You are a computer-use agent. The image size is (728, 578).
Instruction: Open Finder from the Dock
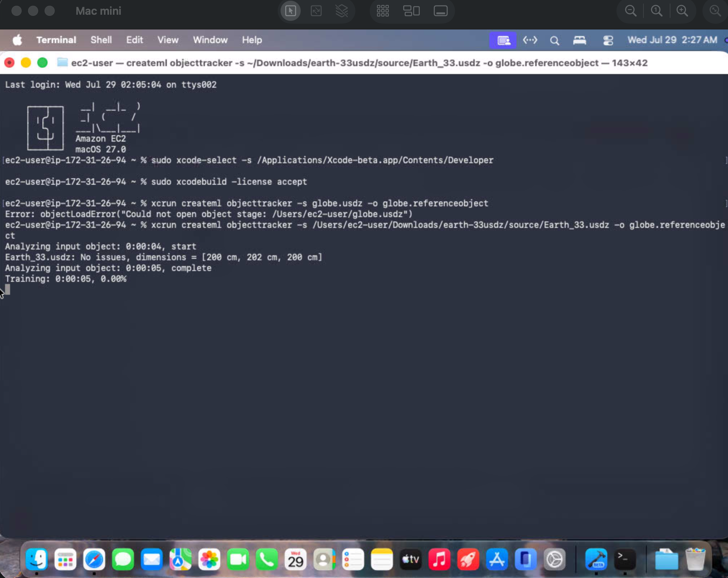(x=37, y=559)
